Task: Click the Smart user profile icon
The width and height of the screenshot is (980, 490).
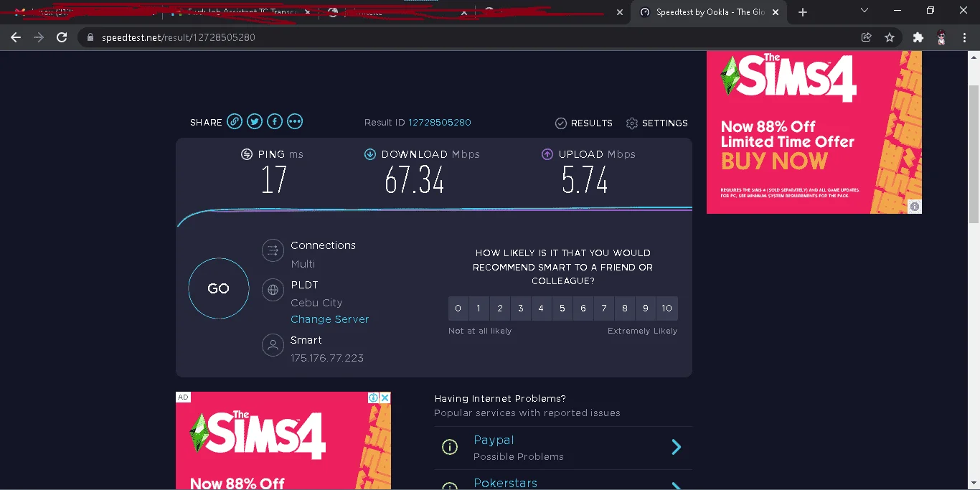Action: [x=273, y=345]
